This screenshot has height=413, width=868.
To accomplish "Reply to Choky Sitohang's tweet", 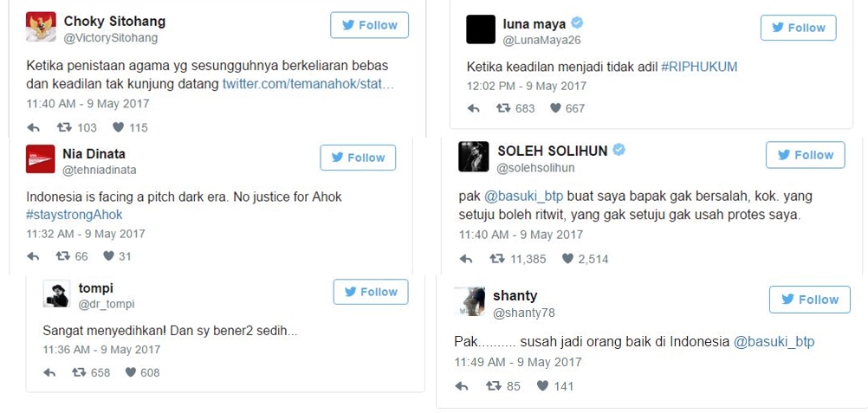I will 33,128.
